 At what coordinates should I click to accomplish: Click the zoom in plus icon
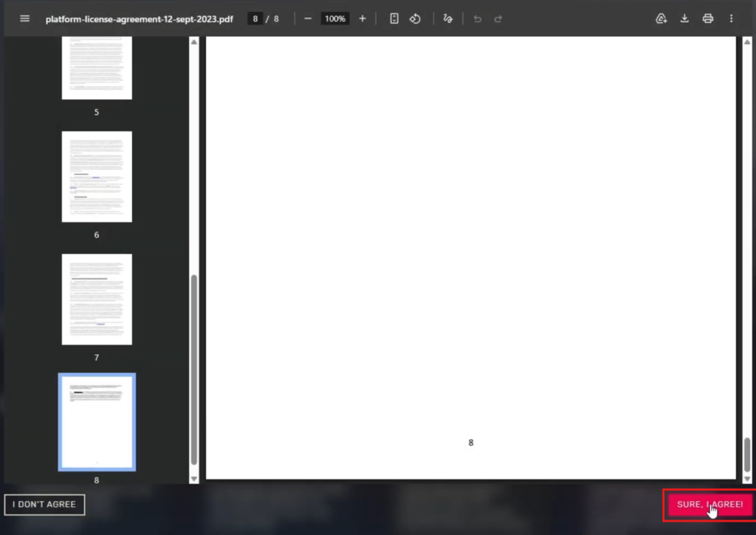tap(362, 18)
